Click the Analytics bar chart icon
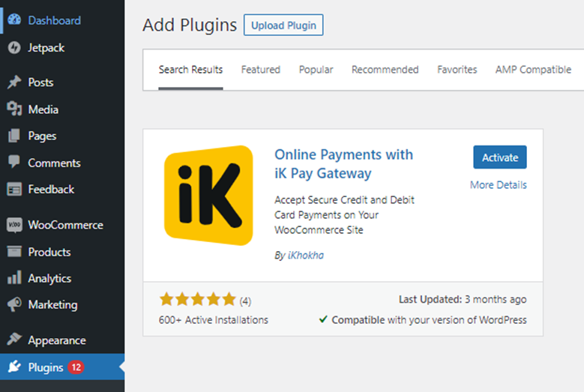Image resolution: width=584 pixels, height=392 pixels. [14, 278]
